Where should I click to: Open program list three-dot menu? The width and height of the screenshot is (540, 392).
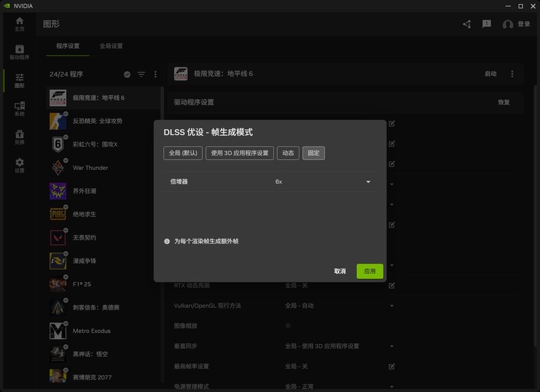(155, 74)
